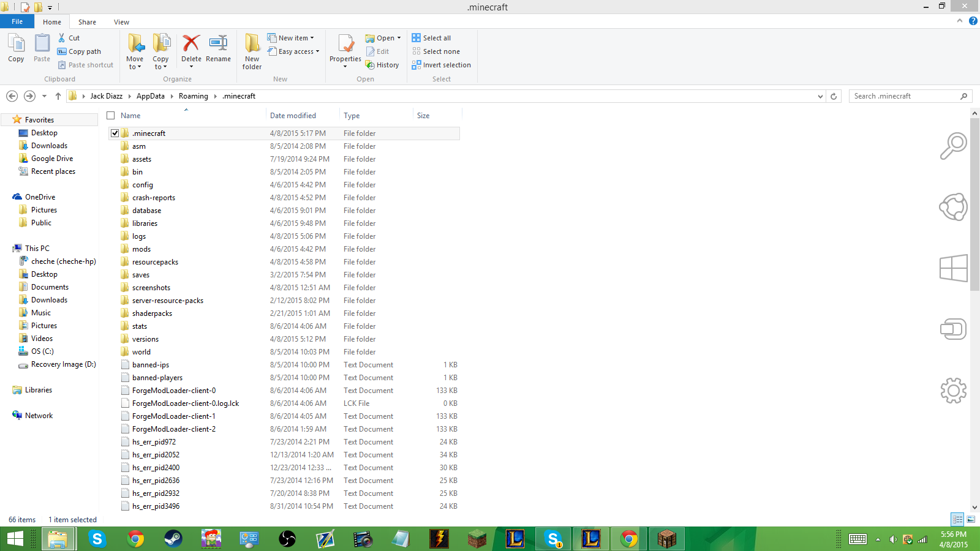
Task: Open the Settings gear charm
Action: coord(953,390)
